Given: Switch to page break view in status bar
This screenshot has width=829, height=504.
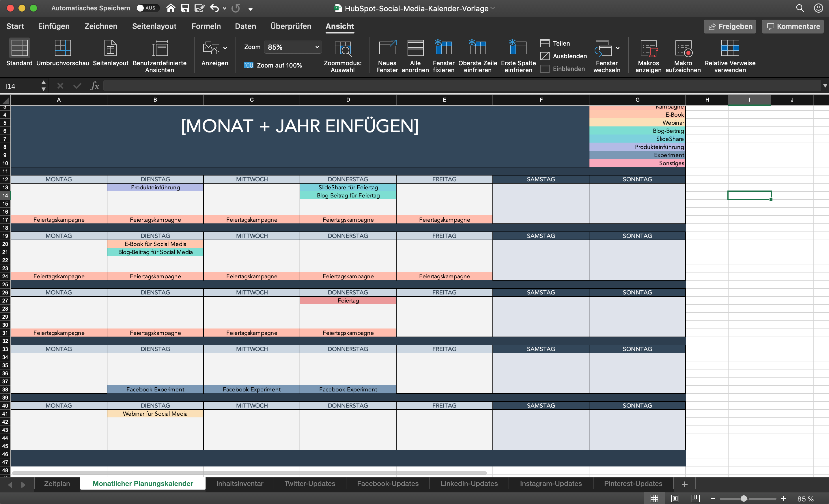Looking at the screenshot, I should point(695,498).
